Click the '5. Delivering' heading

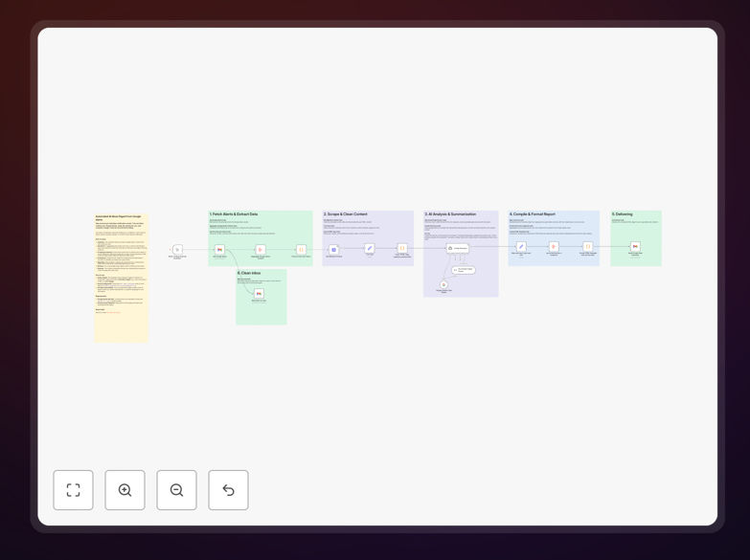click(x=623, y=214)
